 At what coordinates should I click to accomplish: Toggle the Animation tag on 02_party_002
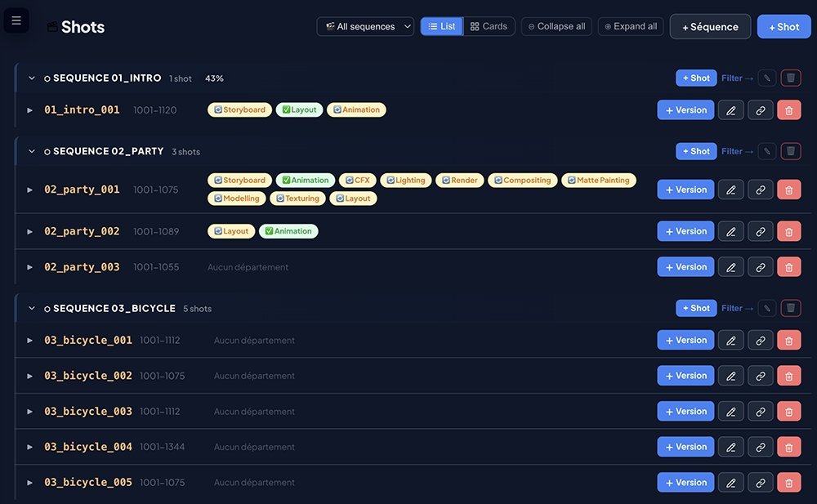click(288, 232)
